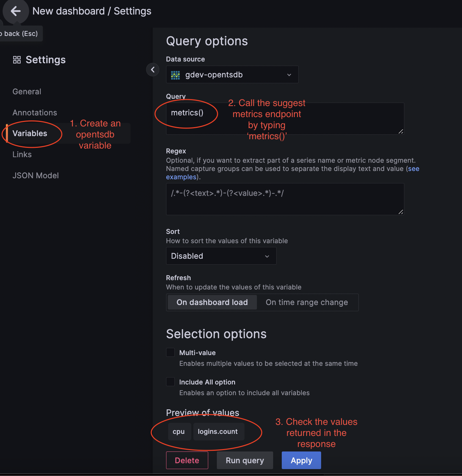
Task: Click the Run query button
Action: click(245, 460)
